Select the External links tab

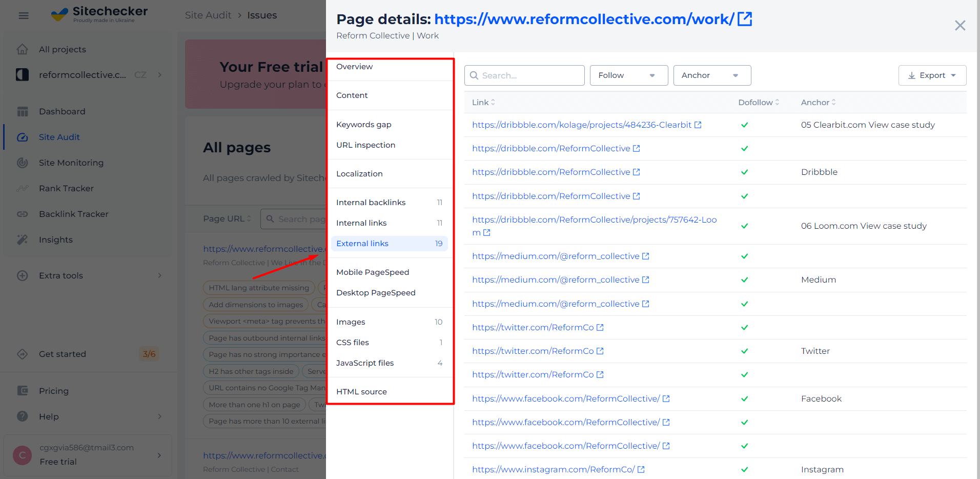pyautogui.click(x=390, y=244)
